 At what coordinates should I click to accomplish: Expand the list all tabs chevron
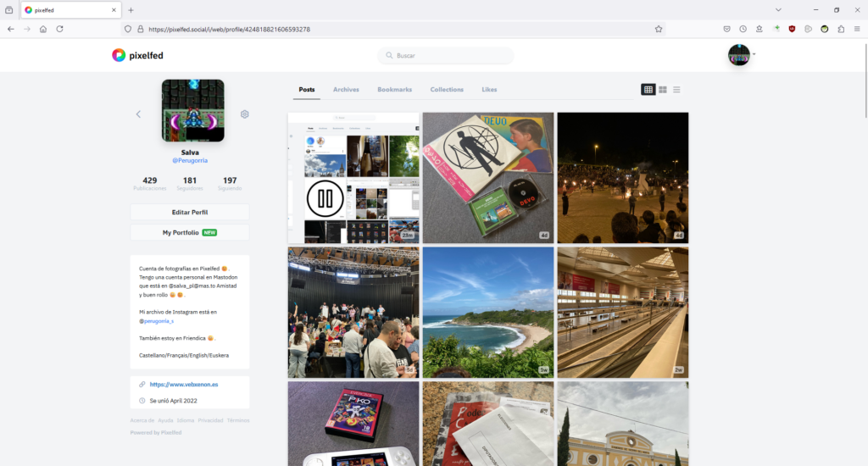[x=778, y=10]
